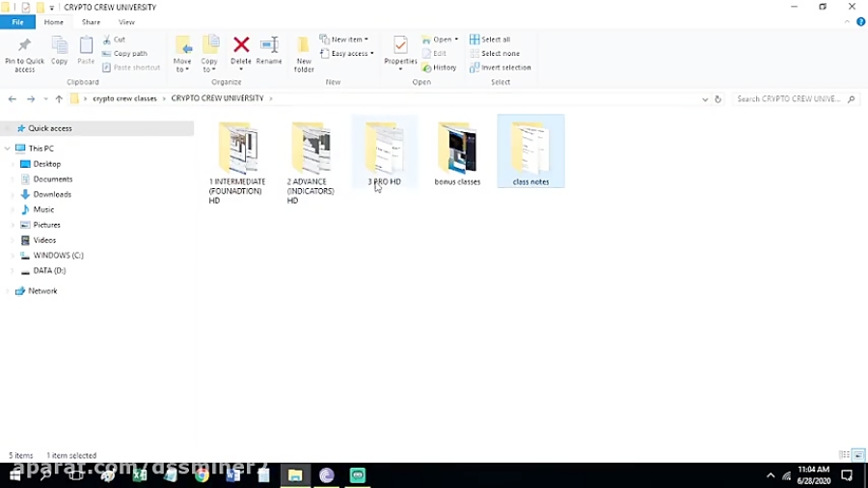This screenshot has height=488, width=868.
Task: Click Select all command
Action: coord(491,40)
